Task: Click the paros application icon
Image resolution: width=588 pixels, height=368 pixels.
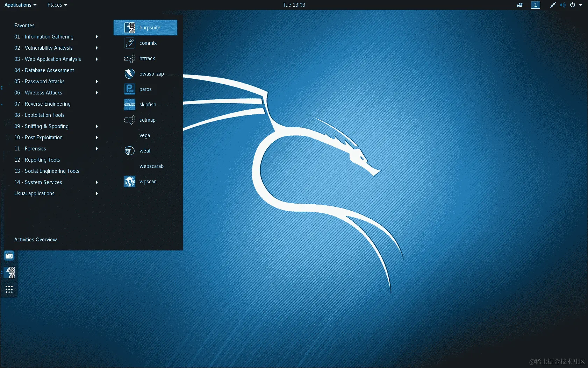Action: pyautogui.click(x=130, y=89)
